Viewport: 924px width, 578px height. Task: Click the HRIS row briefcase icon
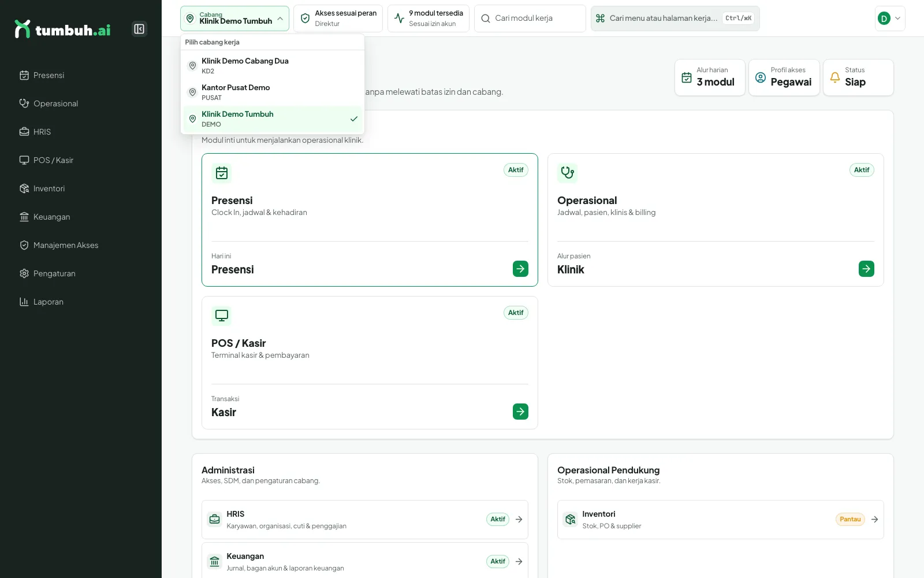[214, 519]
